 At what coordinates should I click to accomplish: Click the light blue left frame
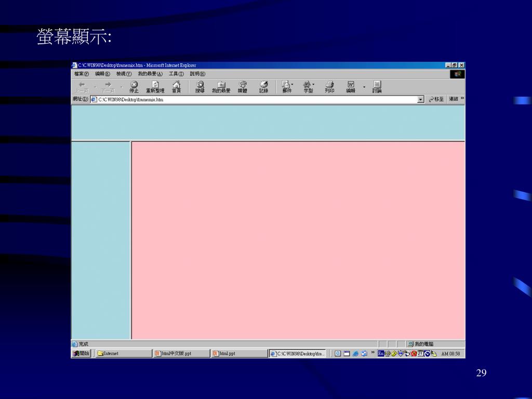coord(101,240)
